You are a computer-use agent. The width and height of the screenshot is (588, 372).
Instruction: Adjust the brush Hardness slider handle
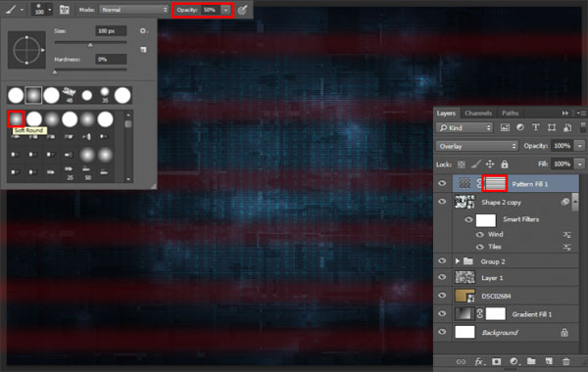tap(55, 72)
